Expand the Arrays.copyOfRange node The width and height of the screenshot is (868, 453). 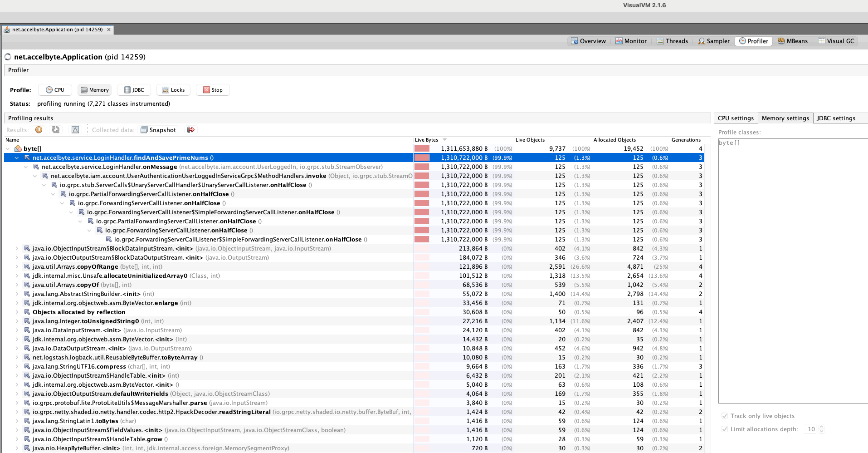pos(17,266)
